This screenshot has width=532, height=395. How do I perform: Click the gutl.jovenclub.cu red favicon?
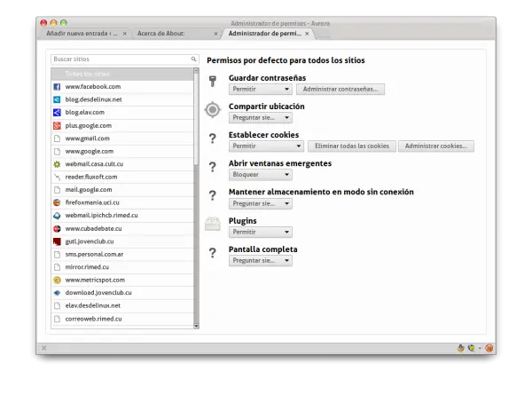[x=57, y=241]
